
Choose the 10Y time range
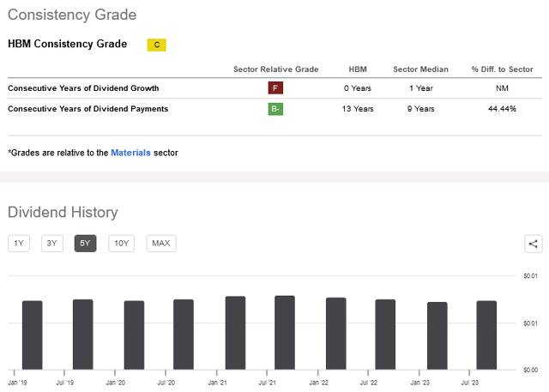point(122,244)
